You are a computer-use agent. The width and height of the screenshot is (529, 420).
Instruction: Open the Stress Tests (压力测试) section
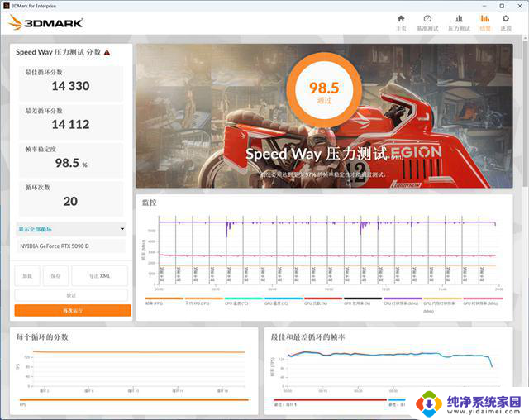coord(459,23)
